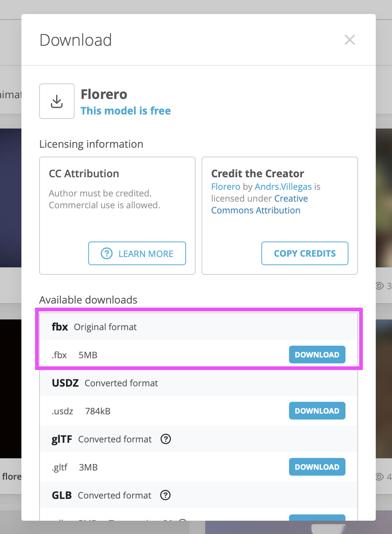Image resolution: width=392 pixels, height=534 pixels.
Task: Click the Florero model title
Action: (x=104, y=95)
